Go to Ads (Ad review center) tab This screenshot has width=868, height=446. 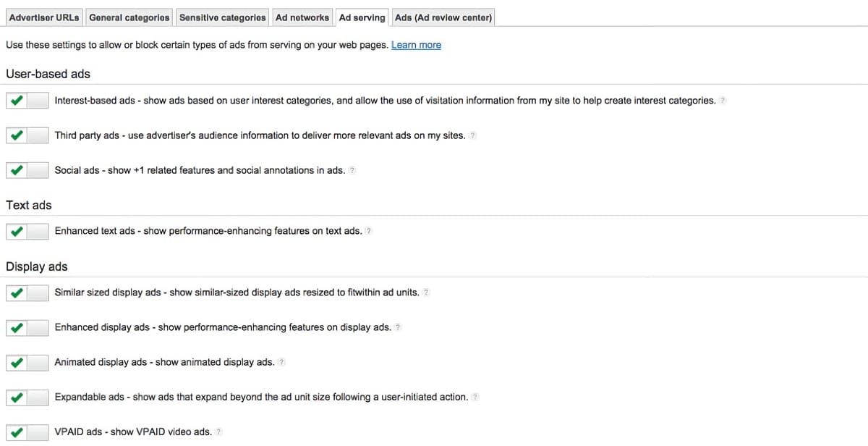443,17
